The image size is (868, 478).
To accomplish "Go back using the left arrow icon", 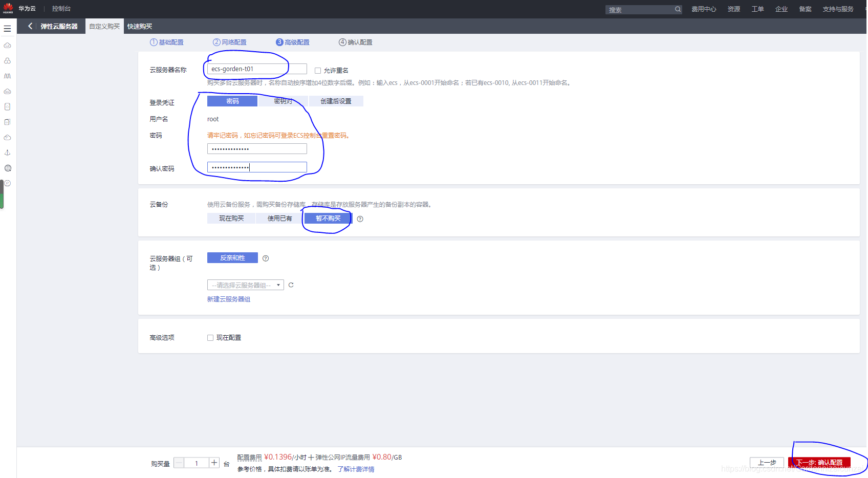I will pyautogui.click(x=30, y=26).
